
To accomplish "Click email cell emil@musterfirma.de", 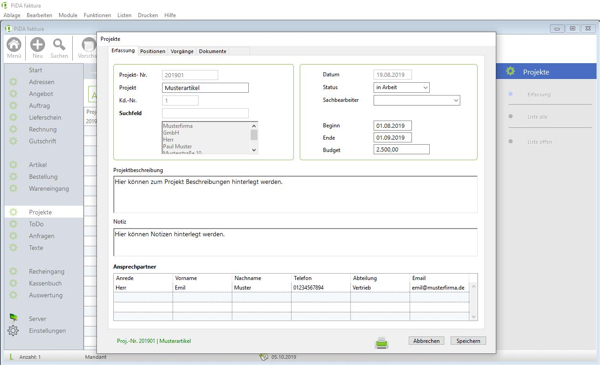I will coord(439,288).
